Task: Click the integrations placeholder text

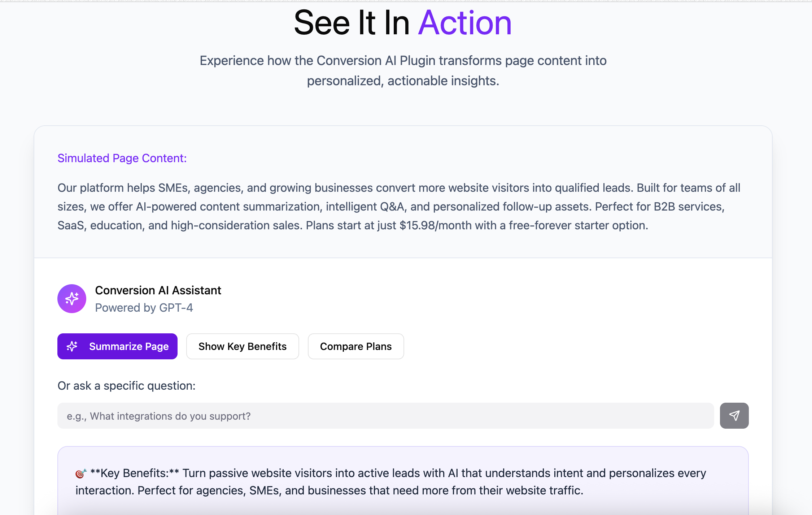Action: point(158,416)
